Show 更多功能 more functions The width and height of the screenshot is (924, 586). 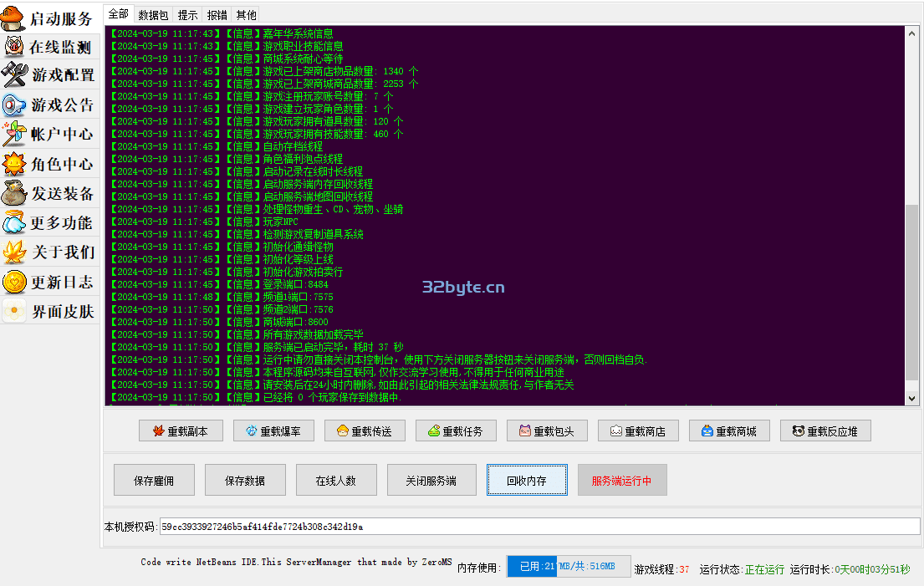pyautogui.click(x=50, y=223)
